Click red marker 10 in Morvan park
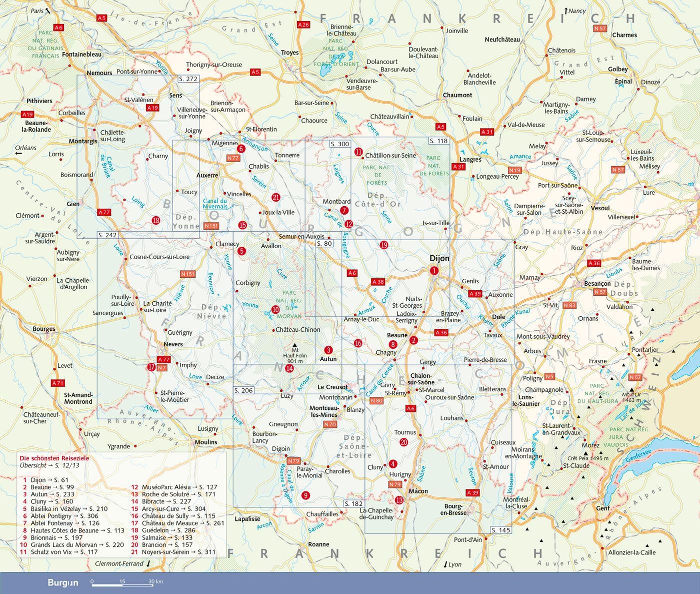This screenshot has width=700, height=594. [275, 309]
